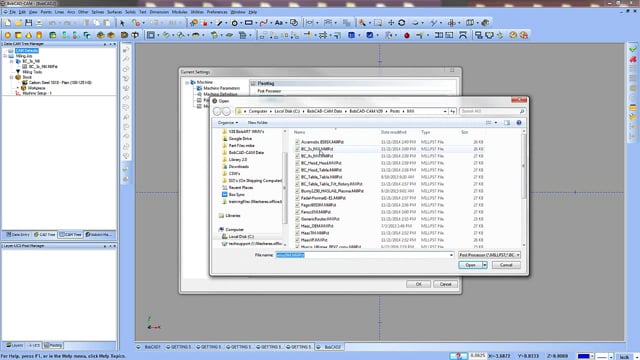Collapse the Stock node in CAM tree
This screenshot has height=360, width=640.
[x=11, y=77]
